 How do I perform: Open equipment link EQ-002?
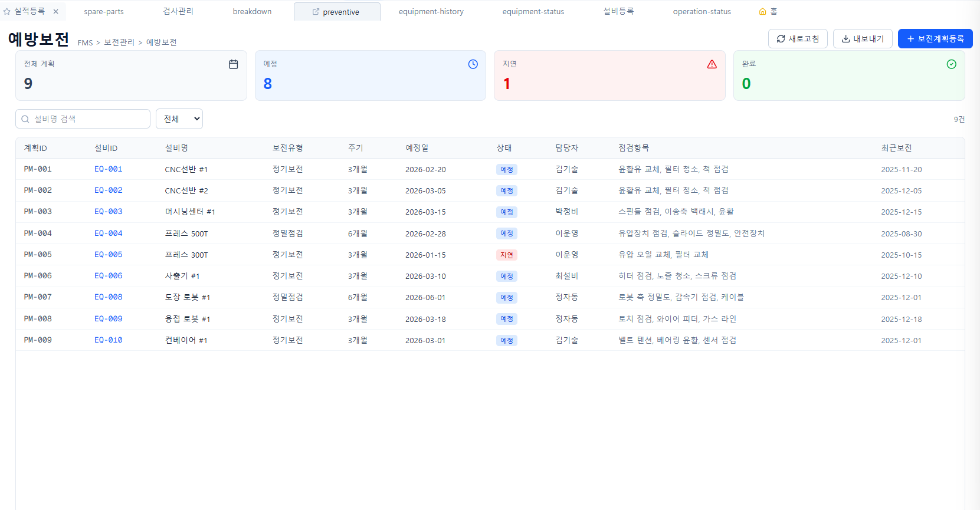109,190
